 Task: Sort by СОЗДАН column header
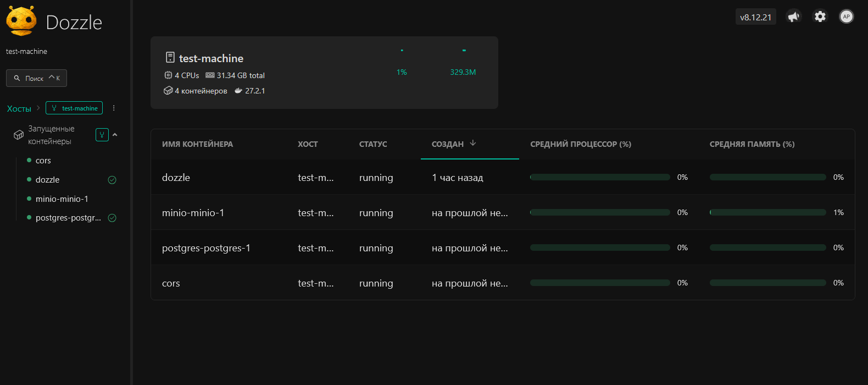448,144
